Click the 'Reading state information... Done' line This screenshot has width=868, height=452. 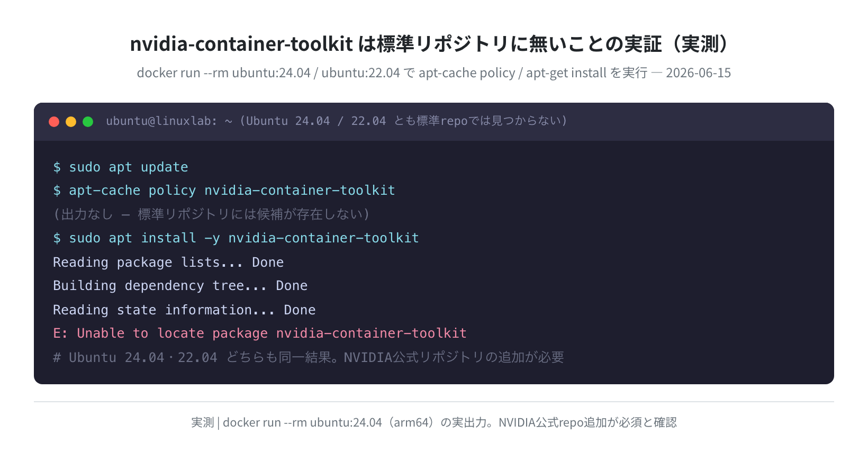click(x=184, y=310)
